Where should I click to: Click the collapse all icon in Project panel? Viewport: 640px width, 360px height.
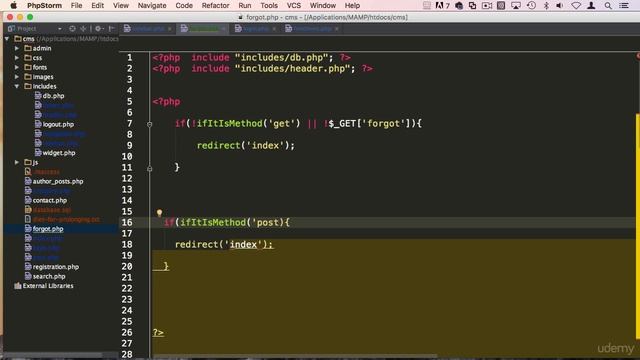[83, 29]
